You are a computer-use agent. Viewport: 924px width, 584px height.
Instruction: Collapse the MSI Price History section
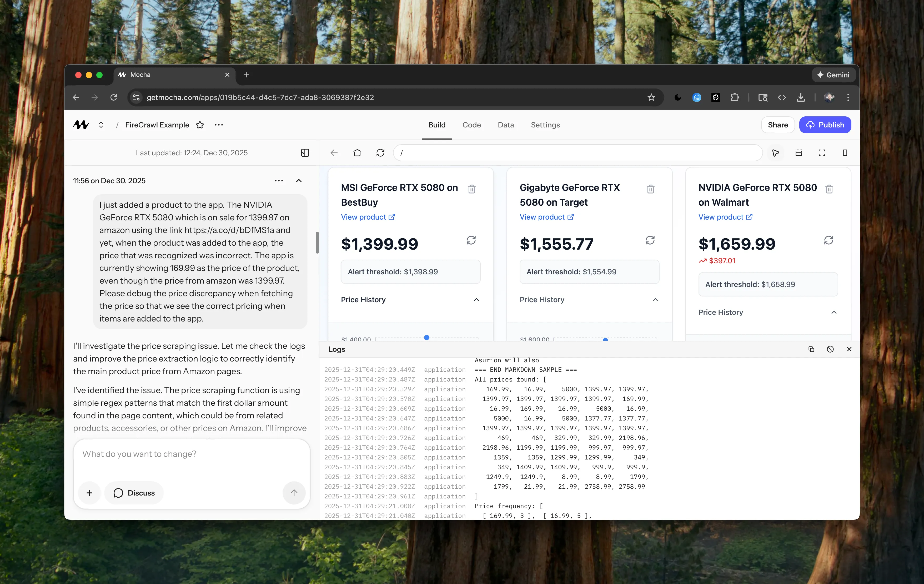coord(476,299)
